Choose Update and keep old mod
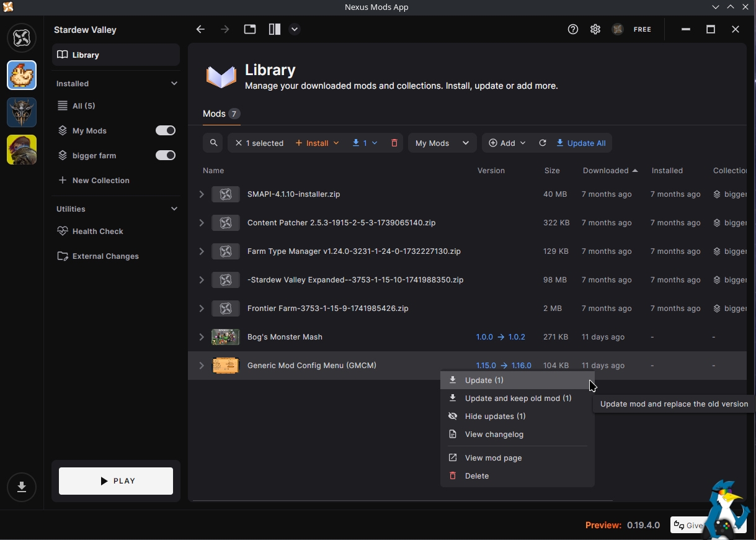Image resolution: width=756 pixels, height=540 pixels. [x=518, y=398]
